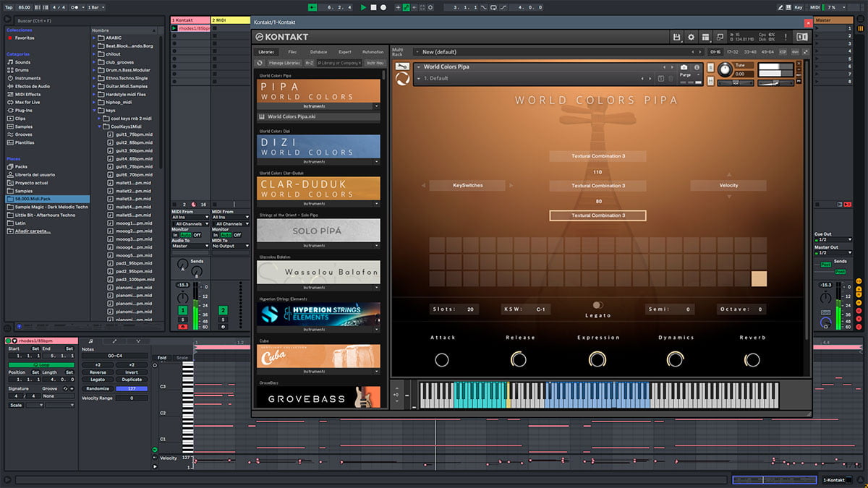Image resolution: width=868 pixels, height=488 pixels.
Task: Arm the Arrangement Record button in the transport
Action: pos(383,7)
